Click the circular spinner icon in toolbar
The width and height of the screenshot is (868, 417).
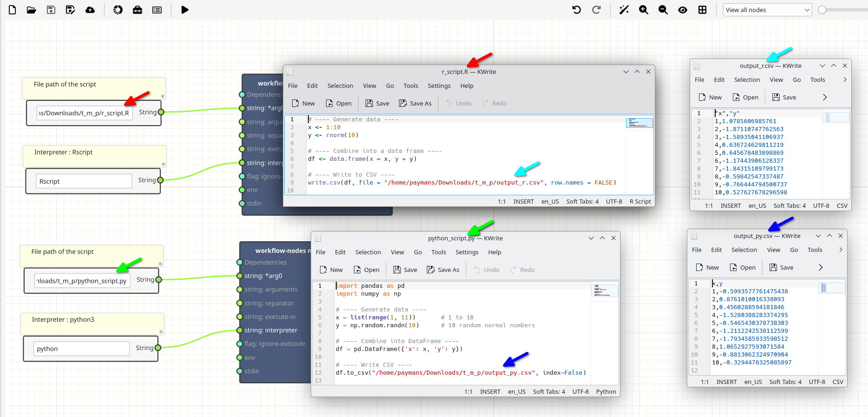(x=118, y=10)
